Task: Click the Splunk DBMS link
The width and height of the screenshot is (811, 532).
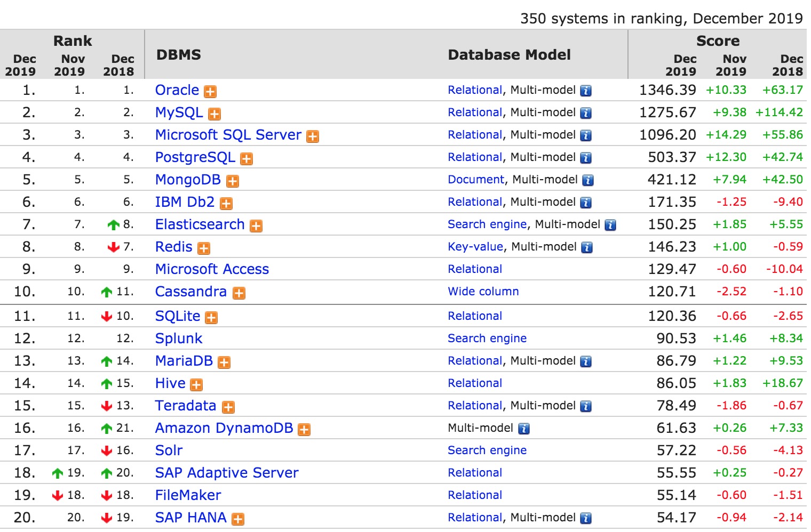Action: (179, 338)
